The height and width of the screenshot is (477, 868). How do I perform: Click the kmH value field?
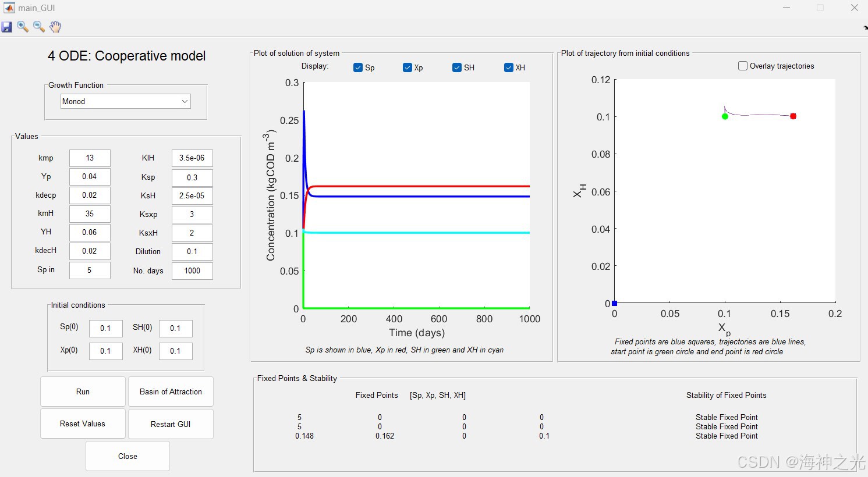pos(90,213)
